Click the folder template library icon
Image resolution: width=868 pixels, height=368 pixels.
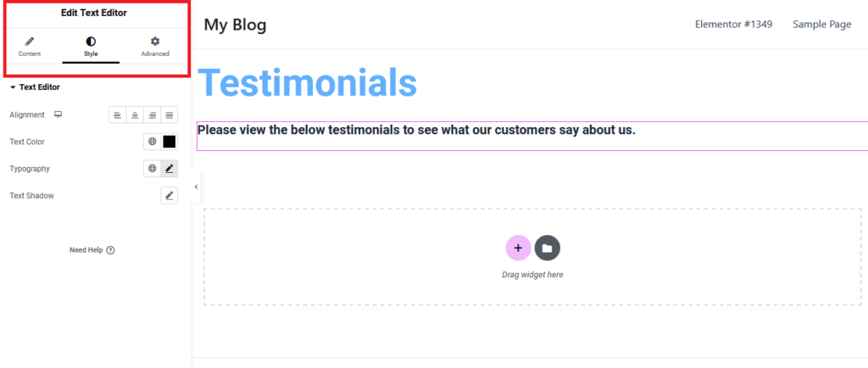547,248
